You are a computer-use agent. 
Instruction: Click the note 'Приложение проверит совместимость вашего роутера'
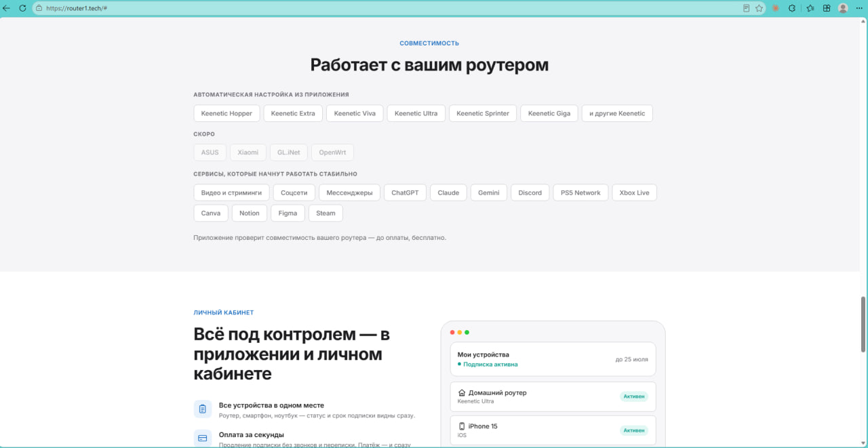(319, 238)
